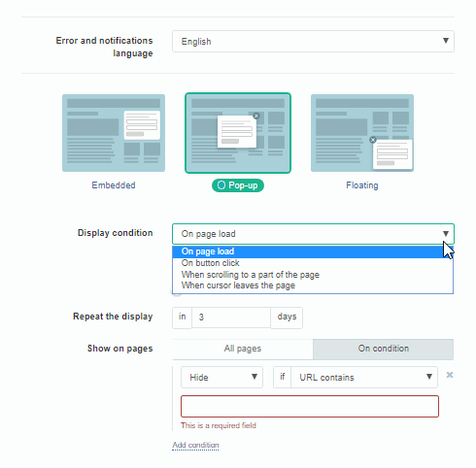Select the Floating form layout thumbnail
The height and width of the screenshot is (468, 476).
(362, 133)
